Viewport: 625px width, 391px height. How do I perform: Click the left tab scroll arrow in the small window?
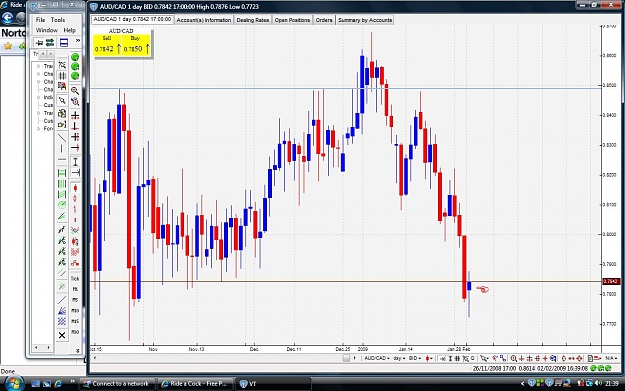coord(43,53)
